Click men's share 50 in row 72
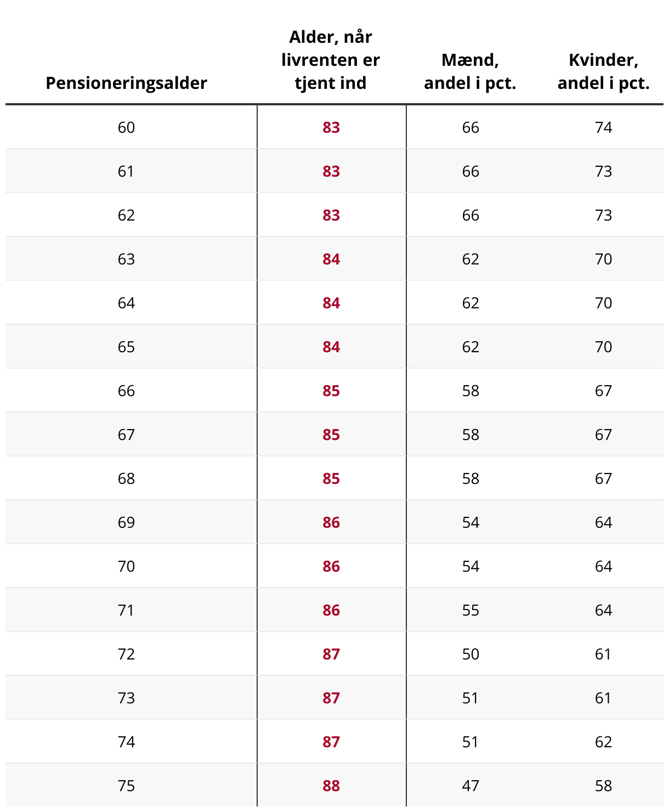 click(470, 654)
